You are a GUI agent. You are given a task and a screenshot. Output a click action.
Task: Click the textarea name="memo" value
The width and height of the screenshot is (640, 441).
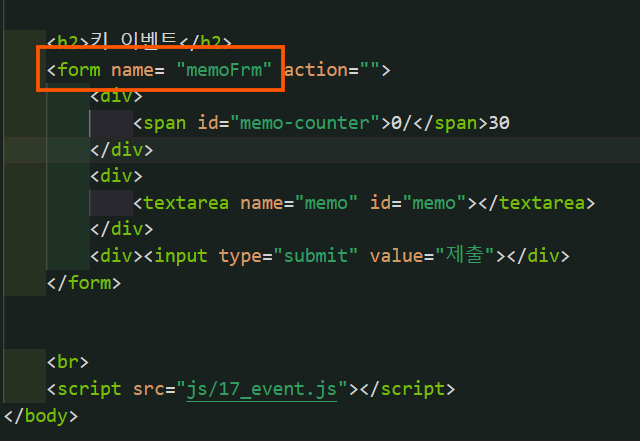[326, 203]
